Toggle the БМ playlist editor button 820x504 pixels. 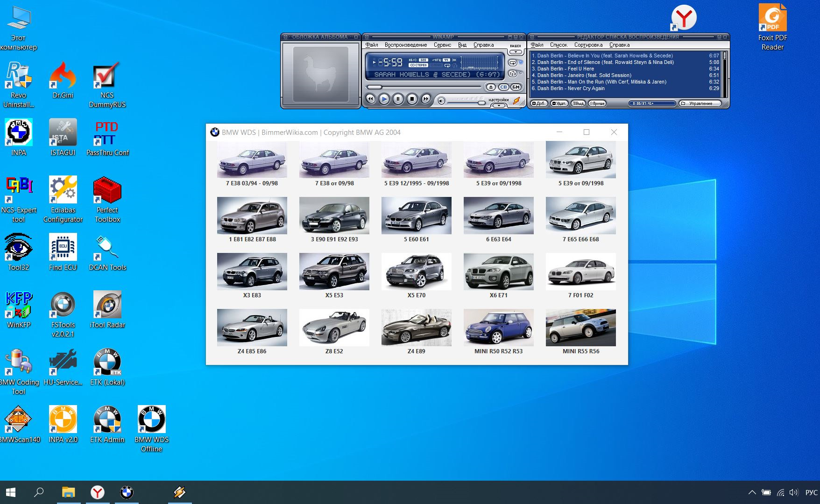(516, 87)
